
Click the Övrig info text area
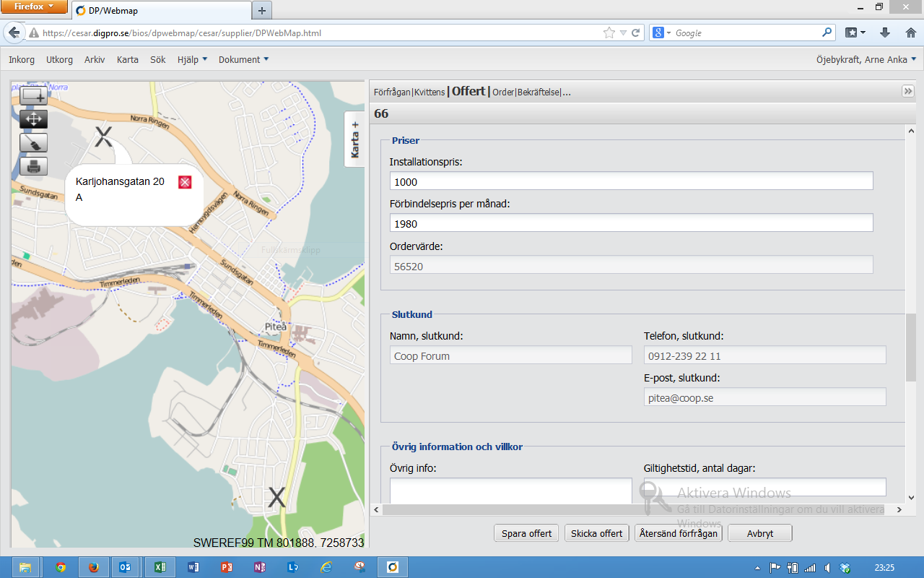[510, 491]
